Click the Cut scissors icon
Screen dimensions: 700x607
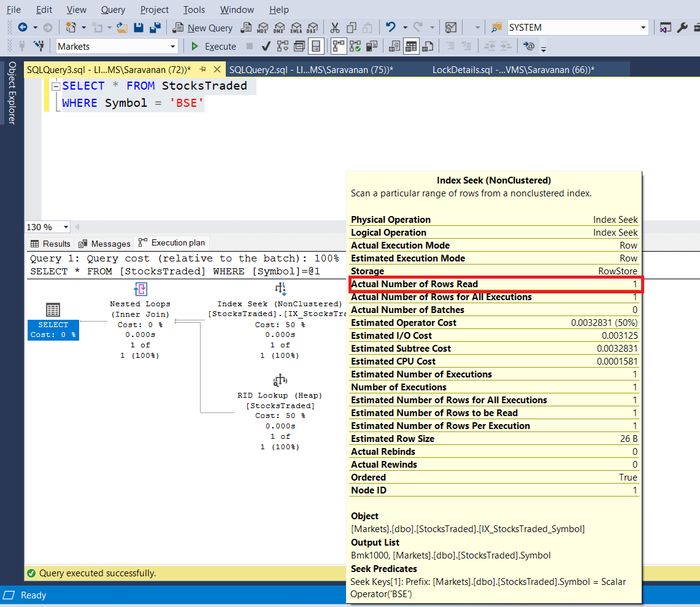[334, 28]
